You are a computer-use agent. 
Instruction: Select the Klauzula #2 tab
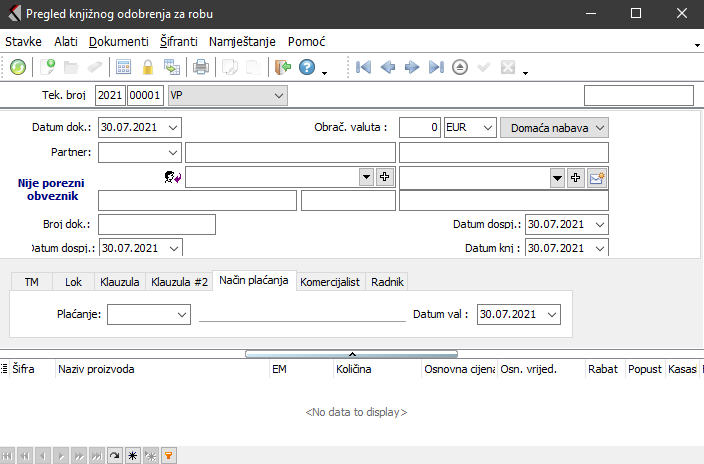tap(179, 282)
